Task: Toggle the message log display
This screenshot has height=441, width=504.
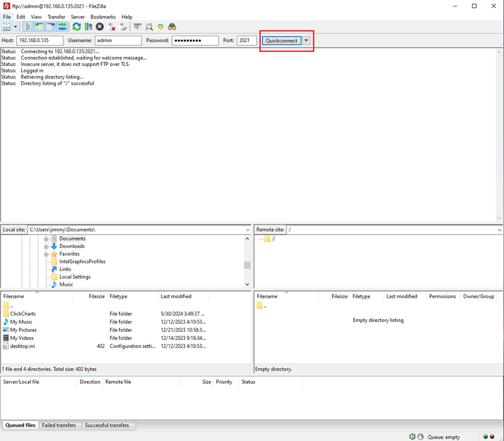Action: point(28,27)
